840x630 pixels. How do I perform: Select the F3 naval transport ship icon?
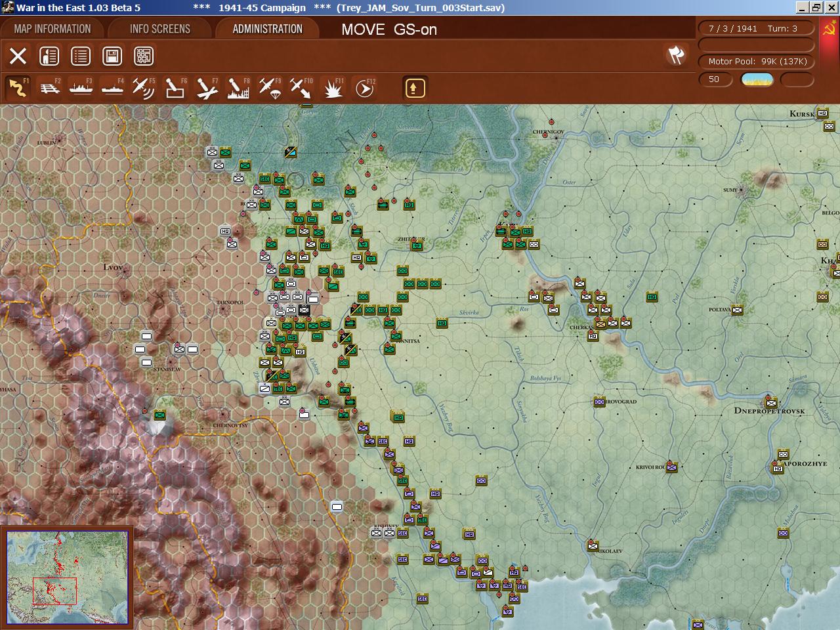(81, 88)
